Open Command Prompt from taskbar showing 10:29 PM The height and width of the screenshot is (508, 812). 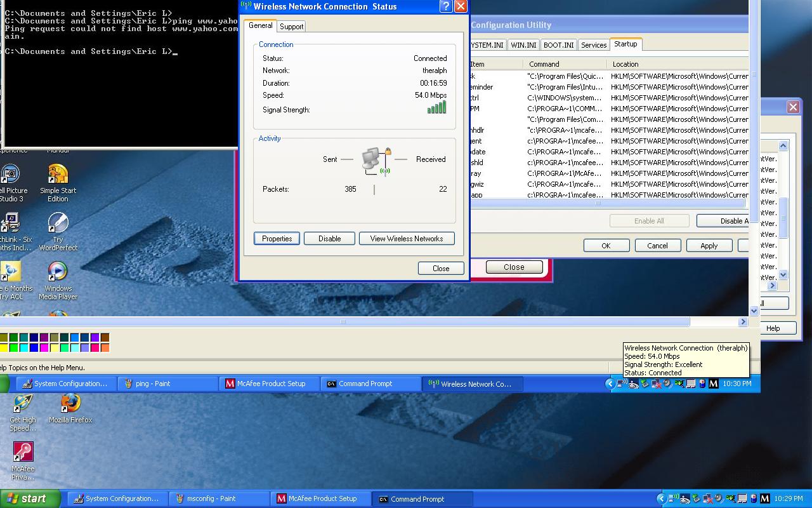[423, 498]
